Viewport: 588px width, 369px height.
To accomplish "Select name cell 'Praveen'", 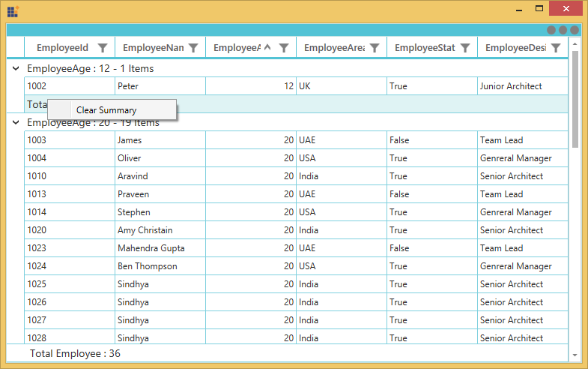I will (x=160, y=194).
